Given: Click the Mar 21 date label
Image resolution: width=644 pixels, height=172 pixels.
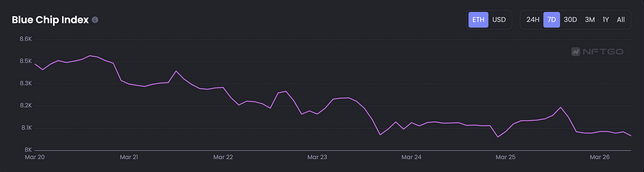Looking at the screenshot, I should coord(129,157).
